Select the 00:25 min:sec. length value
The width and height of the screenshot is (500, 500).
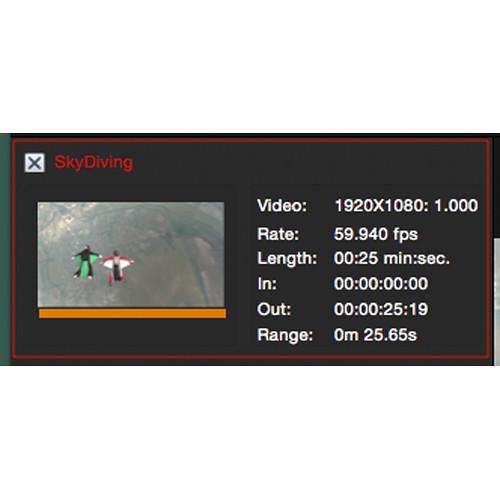392,258
